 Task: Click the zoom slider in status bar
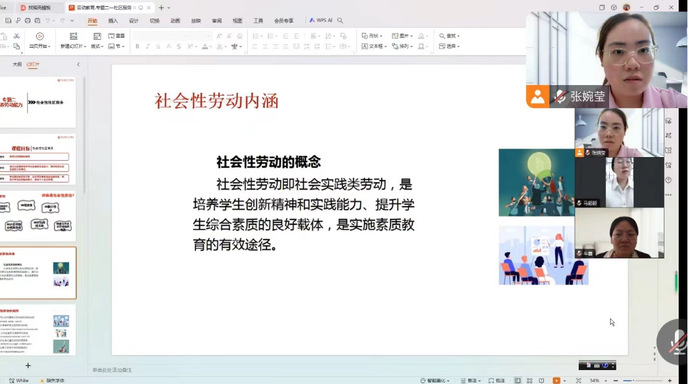coord(642,380)
